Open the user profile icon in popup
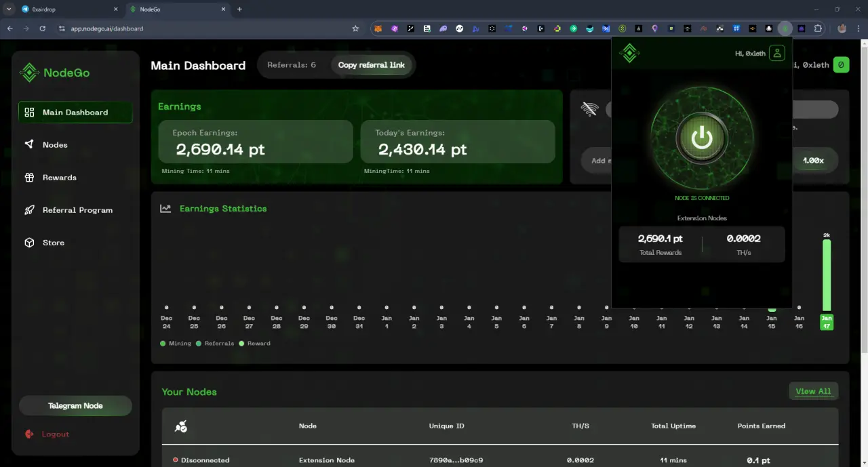This screenshot has height=467, width=868. pos(777,53)
